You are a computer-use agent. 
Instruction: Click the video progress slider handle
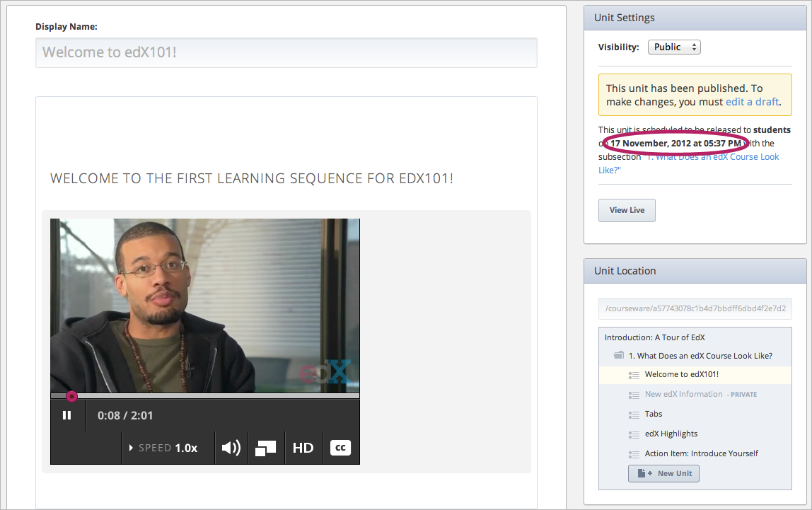(x=71, y=396)
